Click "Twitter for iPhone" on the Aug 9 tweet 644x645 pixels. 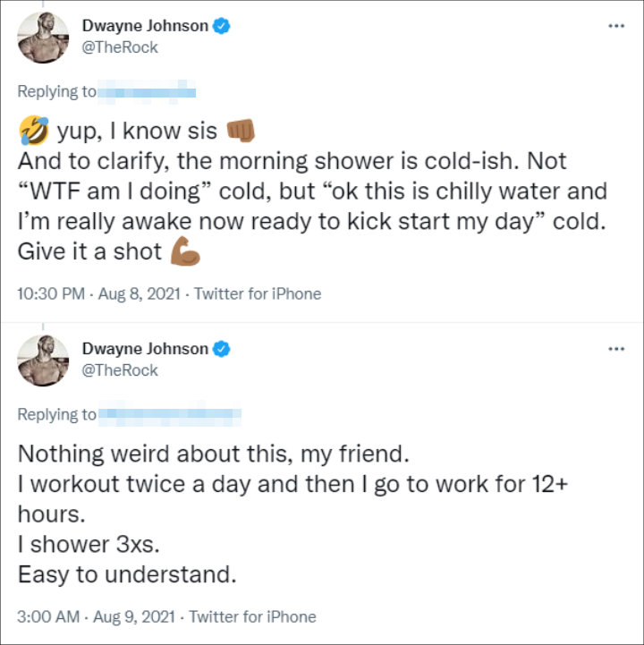[x=253, y=615]
